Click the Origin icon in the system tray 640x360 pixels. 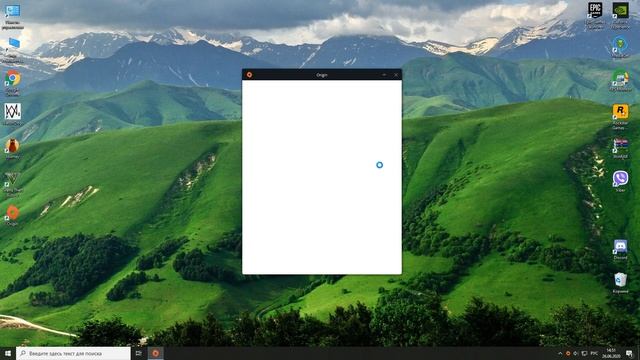point(568,353)
